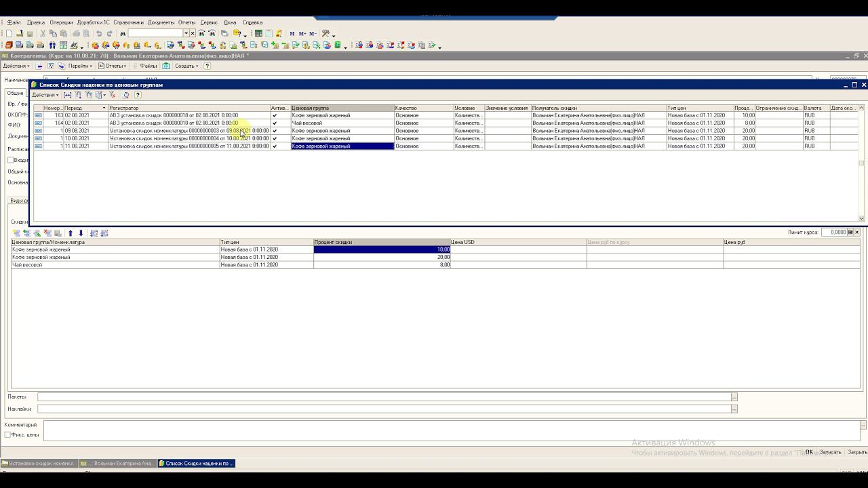This screenshot has height=488, width=868.
Task: Click the Записать button
Action: 830,452
